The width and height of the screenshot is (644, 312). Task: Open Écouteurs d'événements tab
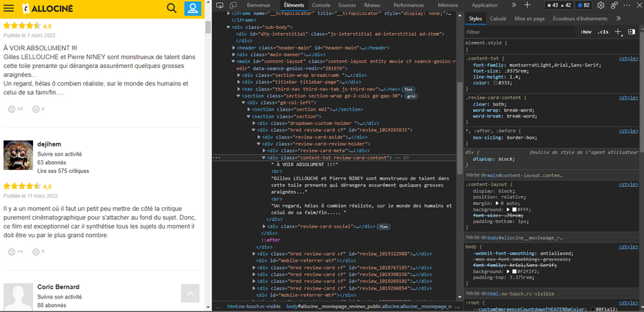tap(580, 19)
